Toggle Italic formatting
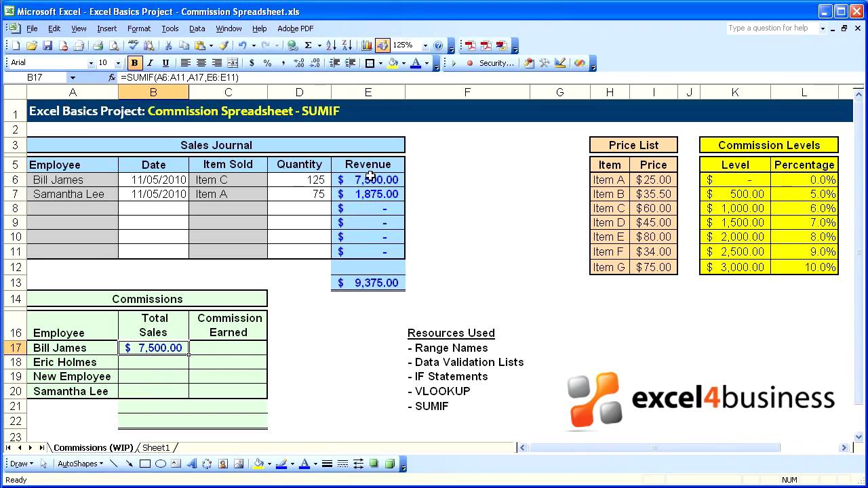Screen dimensions: 868x488 pyautogui.click(x=150, y=63)
